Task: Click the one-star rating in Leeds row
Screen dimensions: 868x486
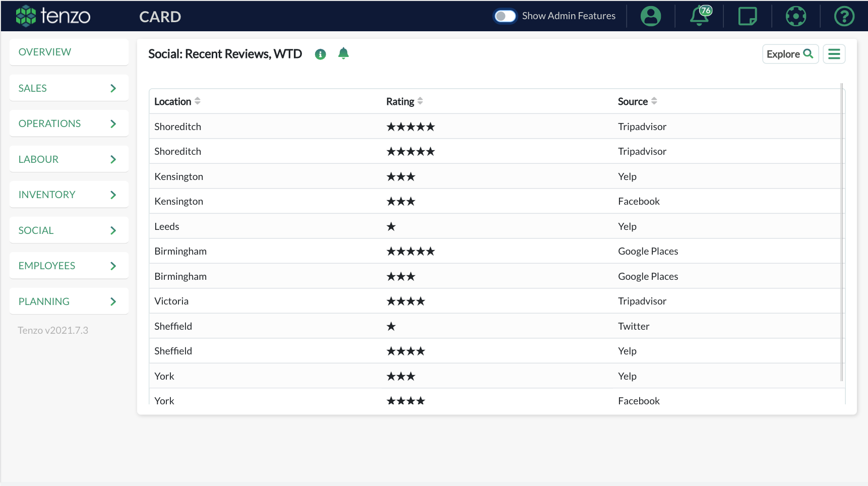Action: tap(391, 226)
